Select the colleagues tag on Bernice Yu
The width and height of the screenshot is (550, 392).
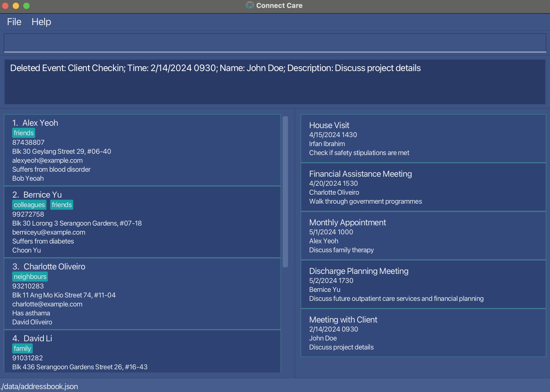click(29, 205)
